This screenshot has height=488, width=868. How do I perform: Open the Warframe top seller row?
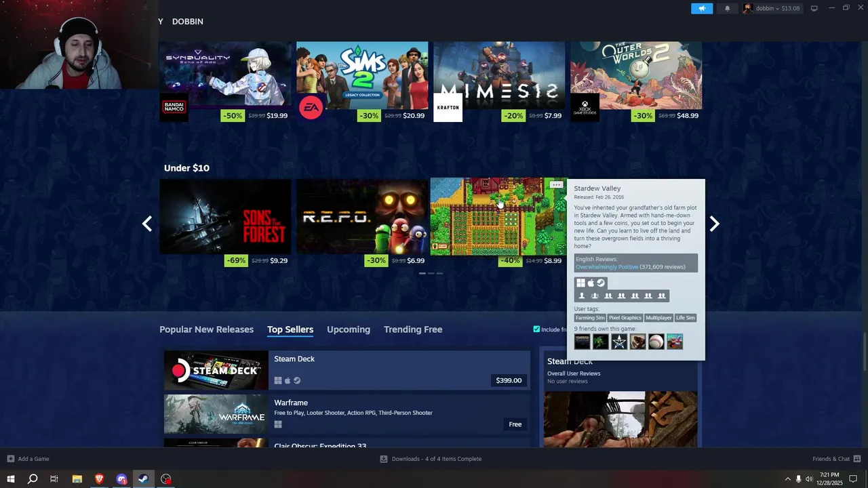(x=347, y=414)
